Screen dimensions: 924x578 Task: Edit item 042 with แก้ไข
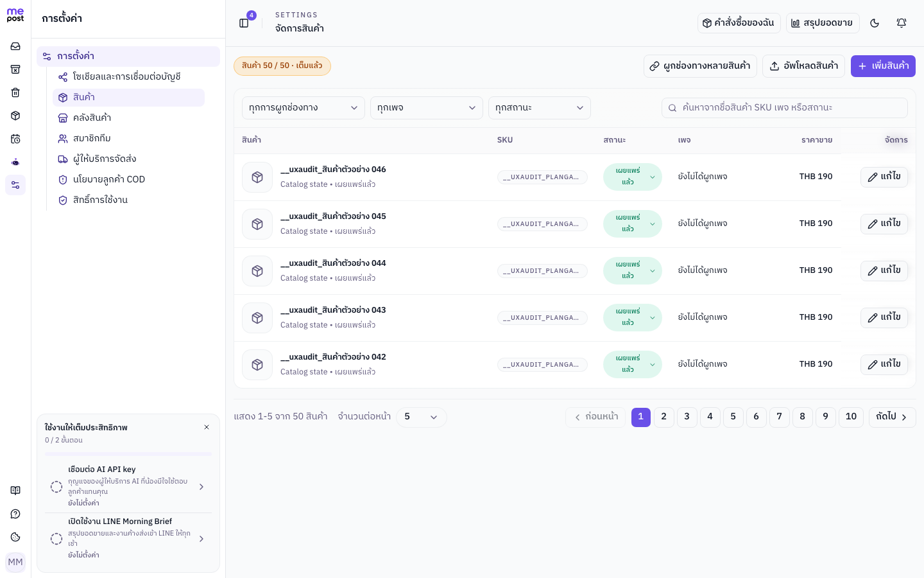click(884, 365)
